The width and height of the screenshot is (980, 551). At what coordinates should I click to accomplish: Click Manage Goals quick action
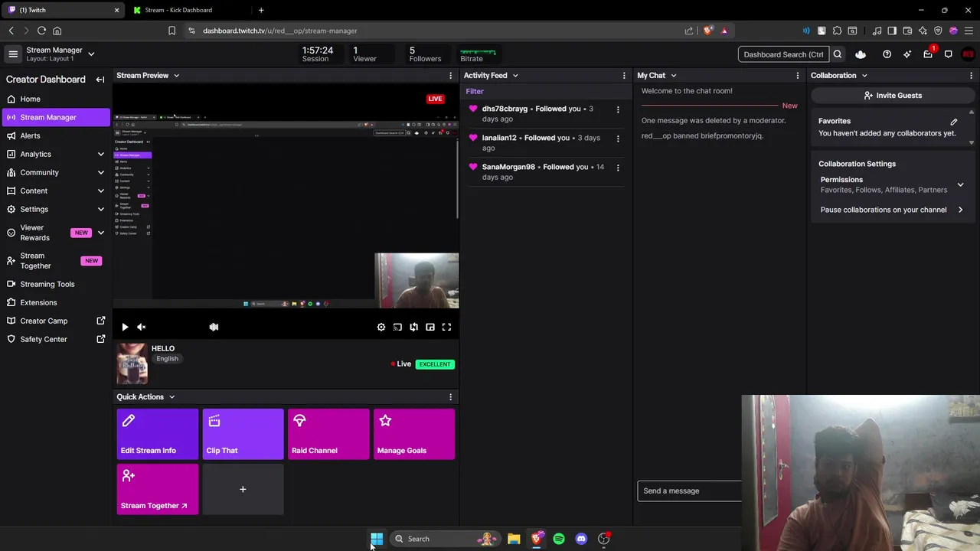coord(414,434)
